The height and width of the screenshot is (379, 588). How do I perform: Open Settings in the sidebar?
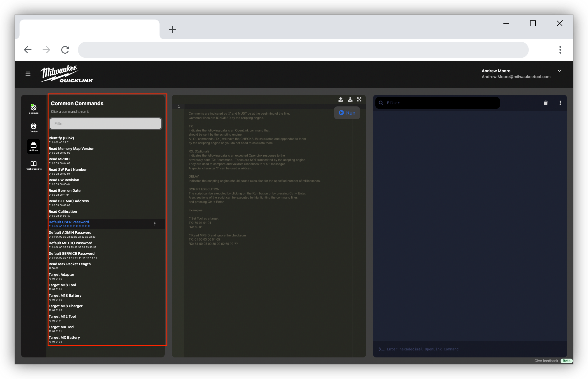click(34, 109)
